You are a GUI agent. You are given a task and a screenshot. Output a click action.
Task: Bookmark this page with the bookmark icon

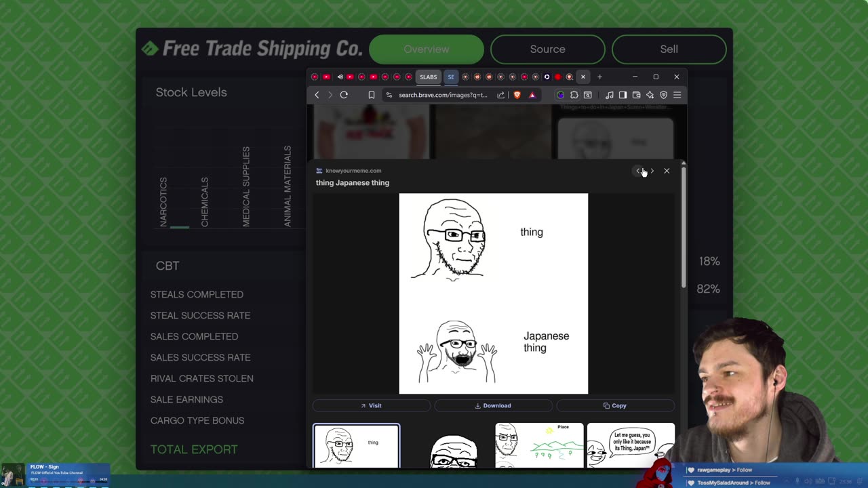(372, 95)
